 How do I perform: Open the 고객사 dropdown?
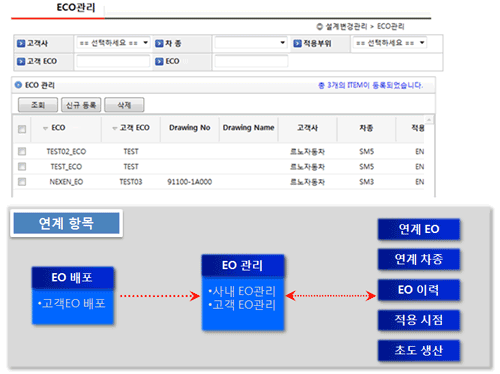click(x=113, y=43)
